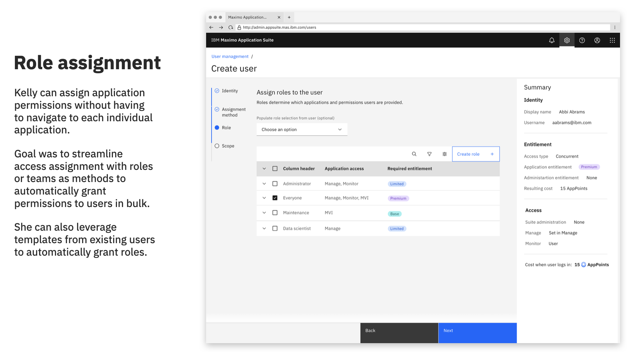Click the Next button
This screenshot has width=644, height=358.
[x=477, y=333]
